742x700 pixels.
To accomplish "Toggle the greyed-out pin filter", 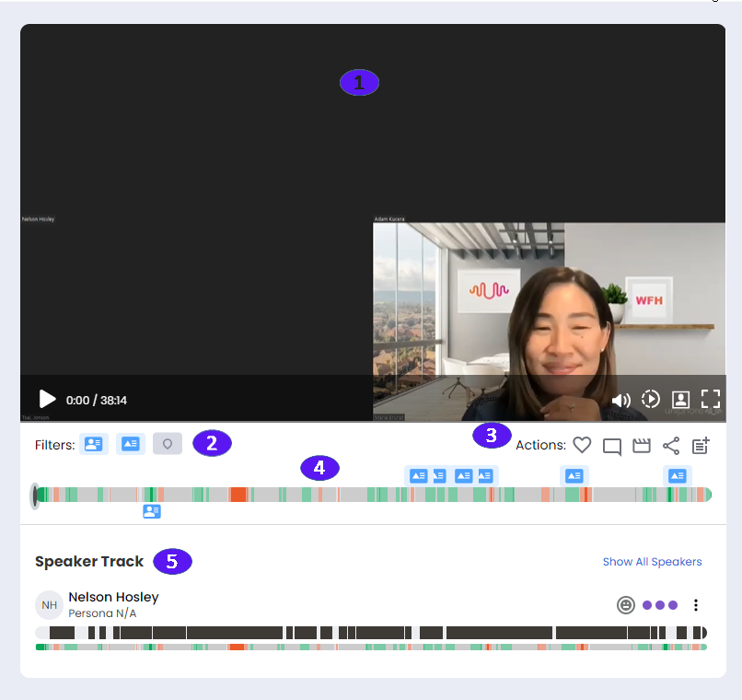I will click(167, 444).
